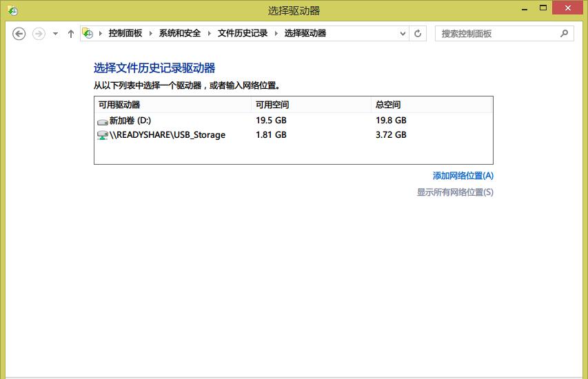Click the address bar location icon

coord(88,33)
